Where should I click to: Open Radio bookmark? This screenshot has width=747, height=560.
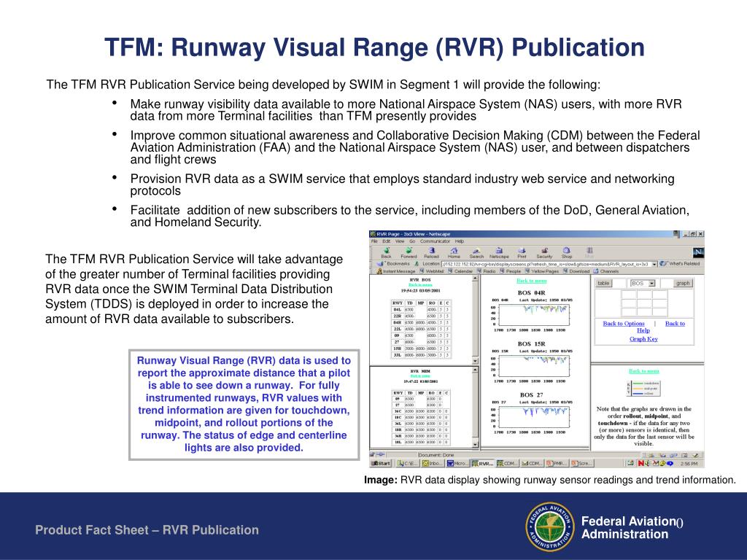point(486,271)
